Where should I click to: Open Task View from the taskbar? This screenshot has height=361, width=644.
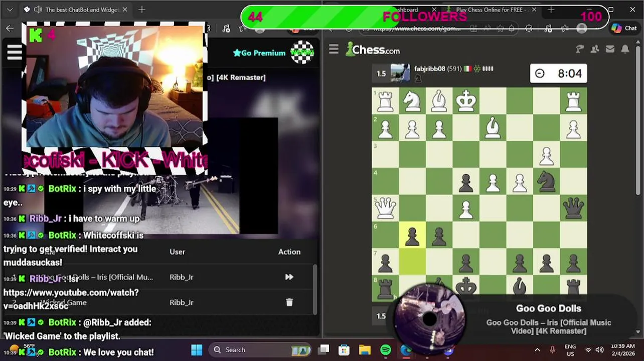click(324, 349)
